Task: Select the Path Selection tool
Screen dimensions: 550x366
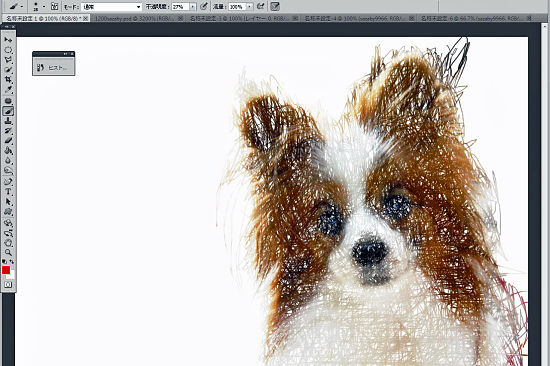Action: click(x=8, y=202)
